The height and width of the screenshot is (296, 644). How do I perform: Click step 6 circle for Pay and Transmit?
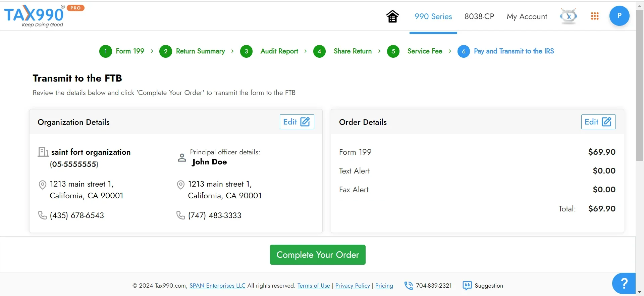coord(464,51)
